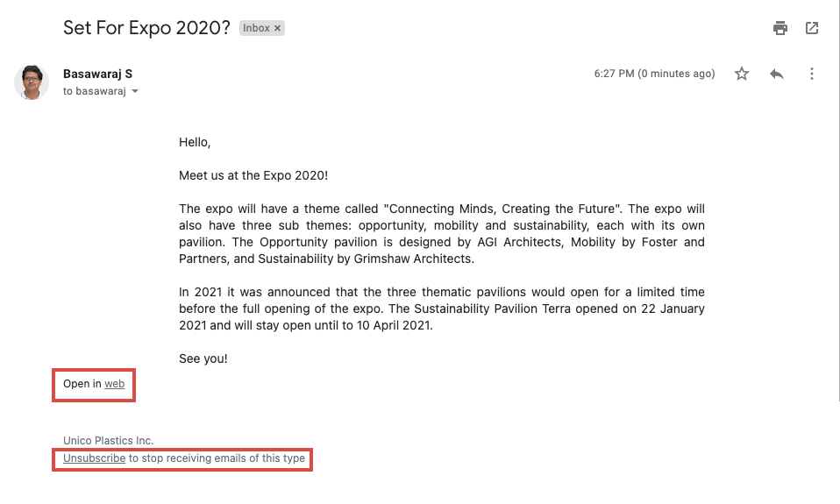Print this email using the printer icon
This screenshot has width=840, height=504.
pyautogui.click(x=780, y=28)
